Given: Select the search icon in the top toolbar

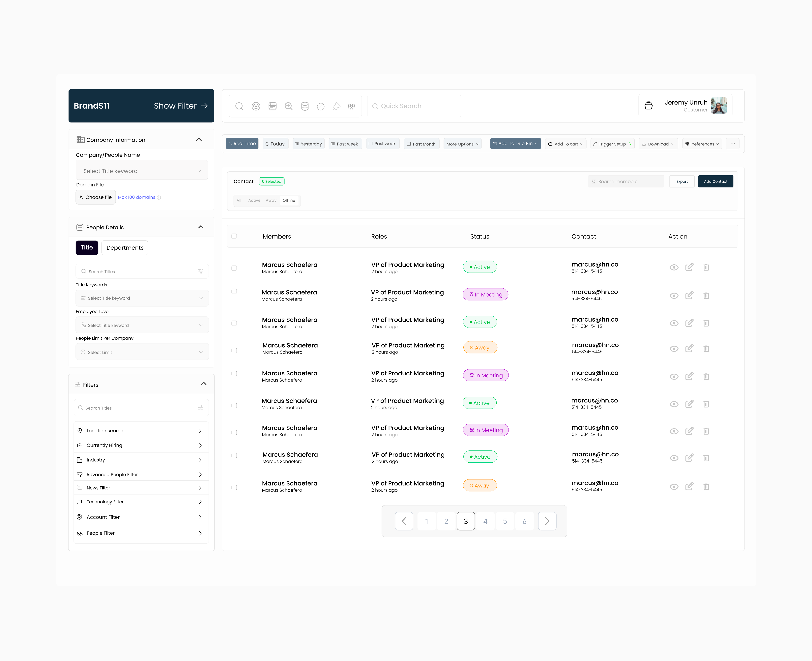Looking at the screenshot, I should 240,106.
